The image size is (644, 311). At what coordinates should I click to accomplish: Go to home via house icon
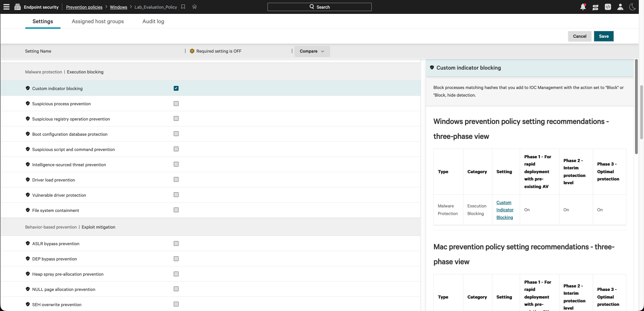[x=194, y=7]
